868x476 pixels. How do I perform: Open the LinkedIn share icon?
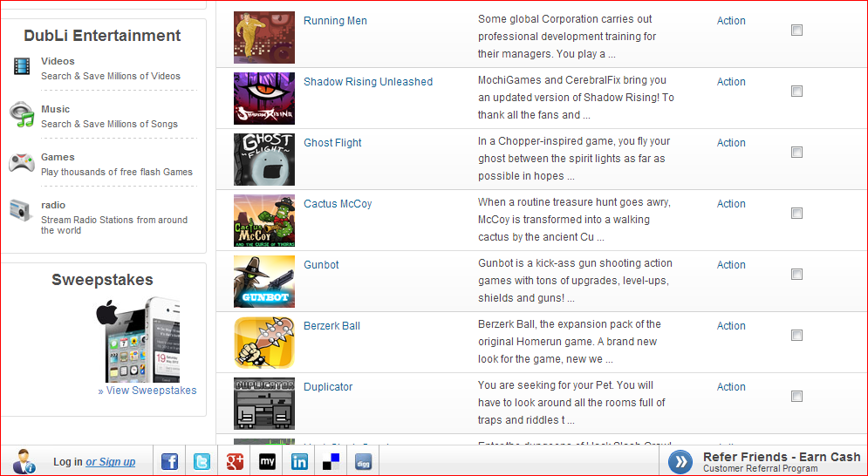(299, 462)
